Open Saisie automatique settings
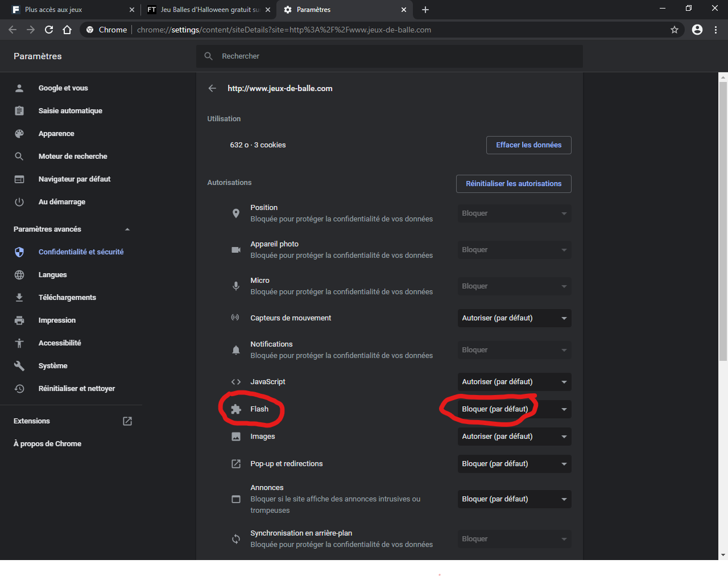The width and height of the screenshot is (728, 576). [71, 111]
